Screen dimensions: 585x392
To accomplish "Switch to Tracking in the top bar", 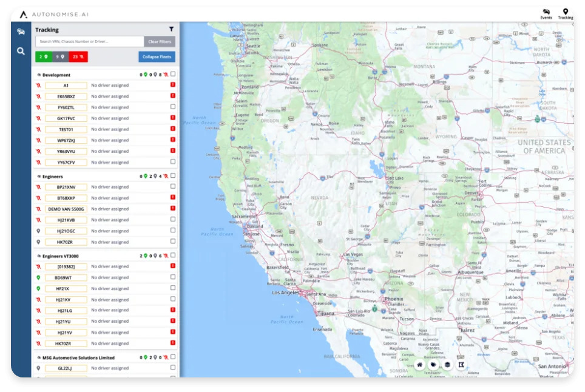I will [x=566, y=14].
